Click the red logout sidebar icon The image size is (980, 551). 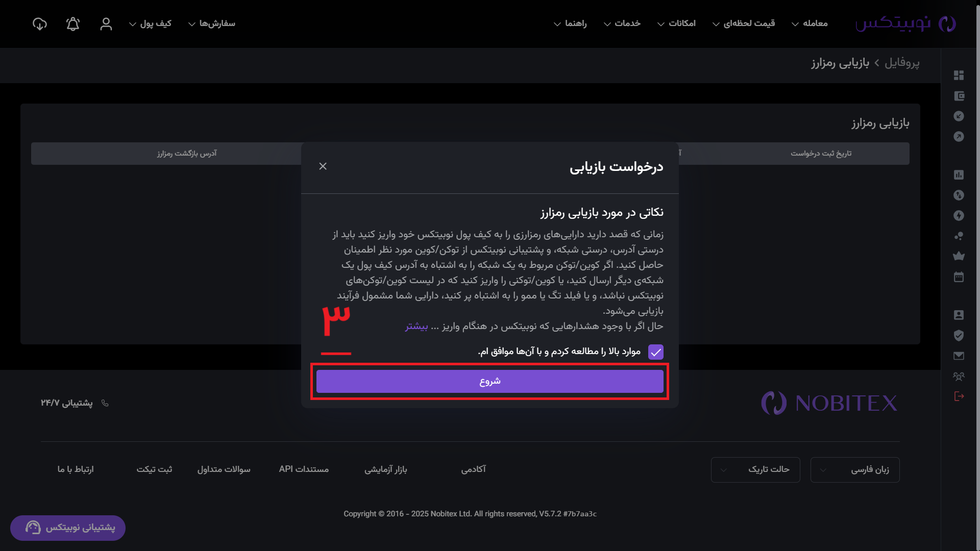tap(959, 396)
